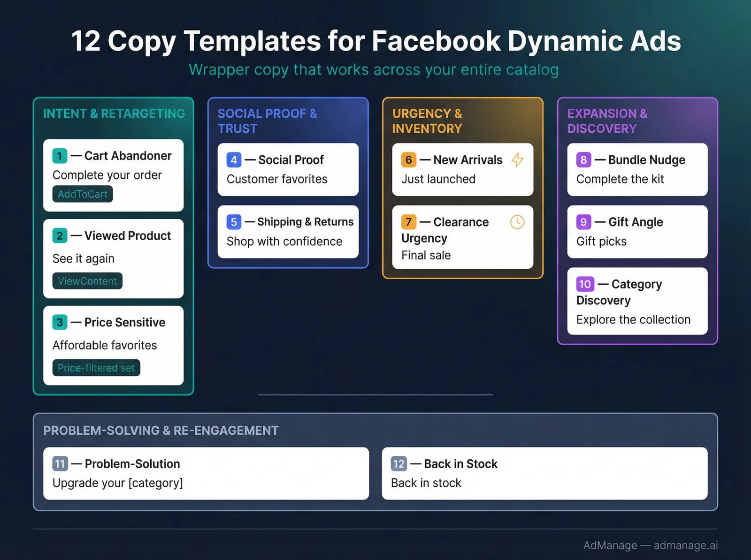
Task: Select the "Problem-Solution" card title
Action: click(x=132, y=464)
